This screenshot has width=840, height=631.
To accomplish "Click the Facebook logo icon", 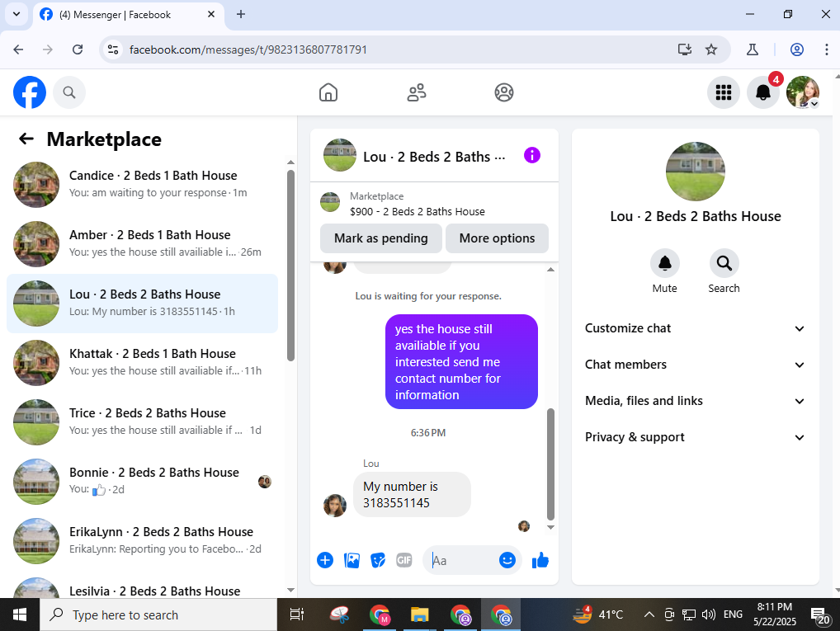I will point(30,92).
